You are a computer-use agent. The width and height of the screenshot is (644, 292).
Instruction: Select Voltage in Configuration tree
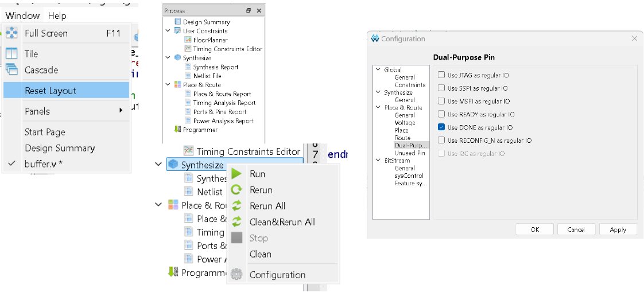pos(405,123)
